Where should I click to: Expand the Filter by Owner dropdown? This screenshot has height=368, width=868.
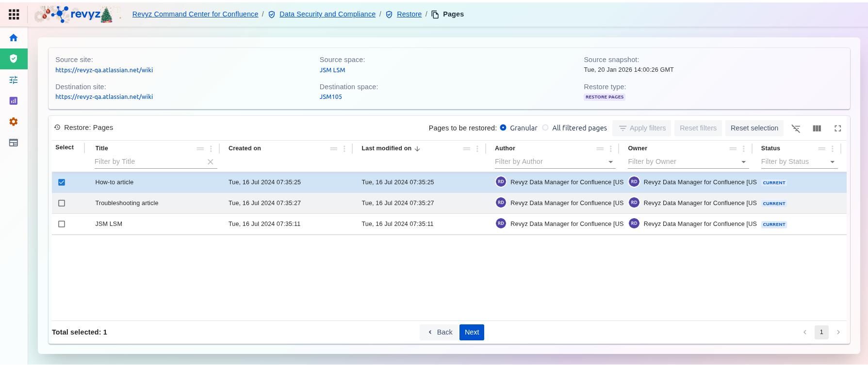click(x=743, y=162)
